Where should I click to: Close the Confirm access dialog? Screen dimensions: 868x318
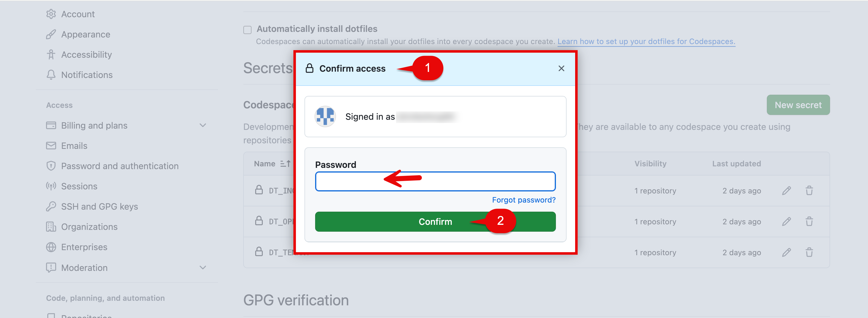pyautogui.click(x=561, y=68)
